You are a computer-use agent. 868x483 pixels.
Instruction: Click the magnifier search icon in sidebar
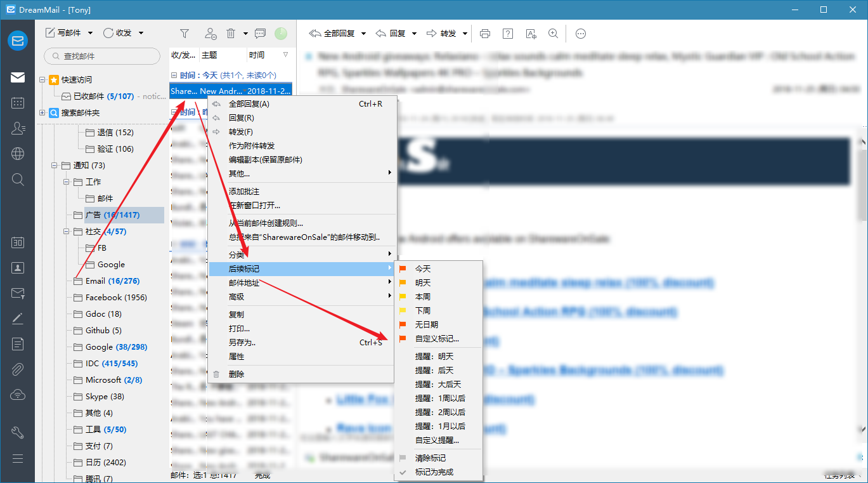coord(17,180)
